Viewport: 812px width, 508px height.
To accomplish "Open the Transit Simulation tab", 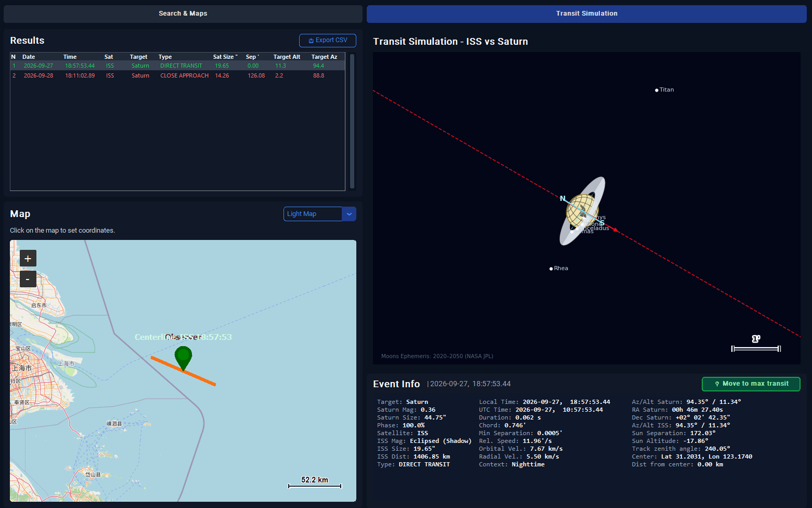I will coord(586,14).
